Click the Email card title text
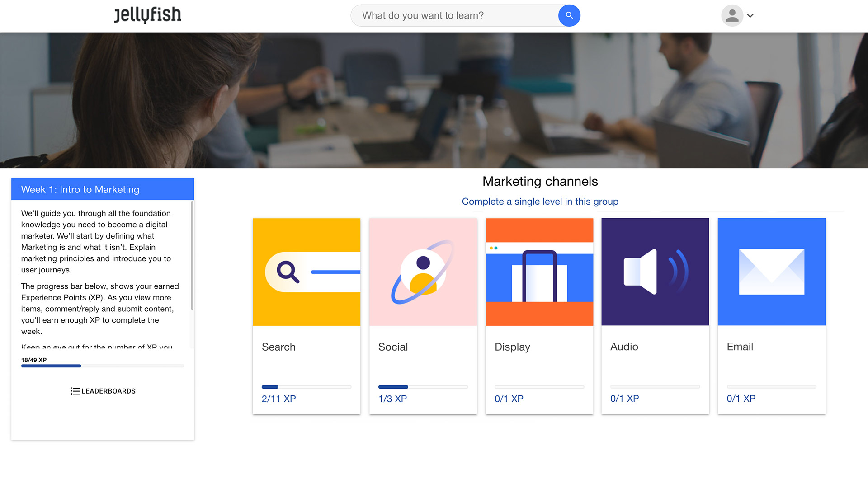This screenshot has height=488, width=868. pos(740,347)
